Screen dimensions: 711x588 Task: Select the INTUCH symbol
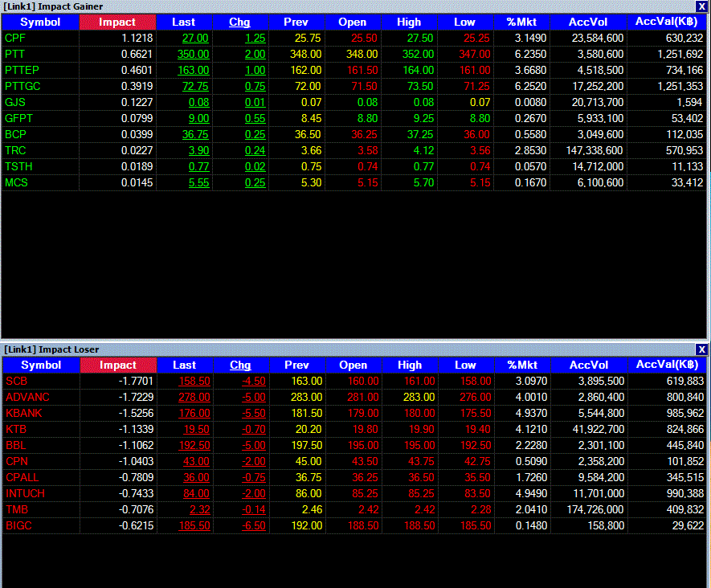tap(26, 494)
